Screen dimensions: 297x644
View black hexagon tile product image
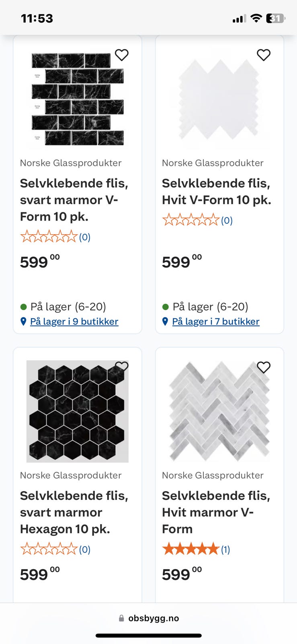click(x=78, y=411)
